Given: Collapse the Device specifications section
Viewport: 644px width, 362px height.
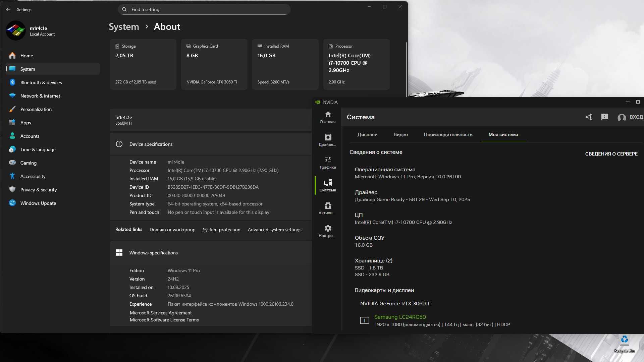Looking at the screenshot, I should (211, 144).
